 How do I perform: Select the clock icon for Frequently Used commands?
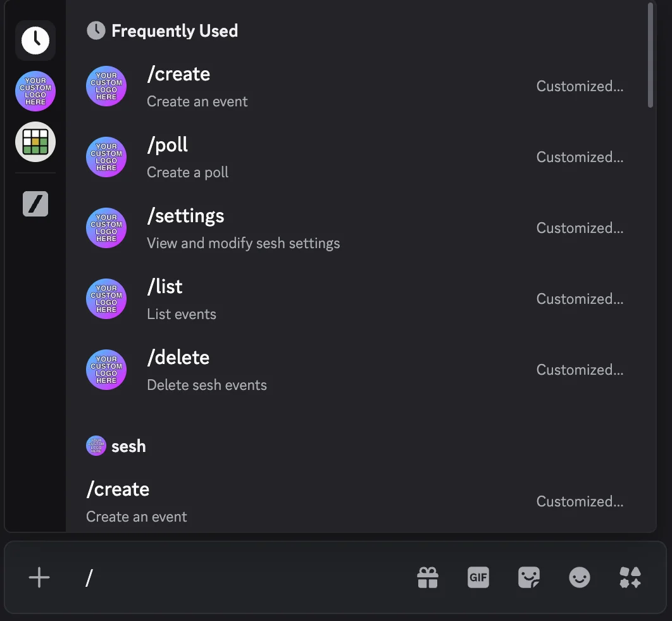coord(35,40)
